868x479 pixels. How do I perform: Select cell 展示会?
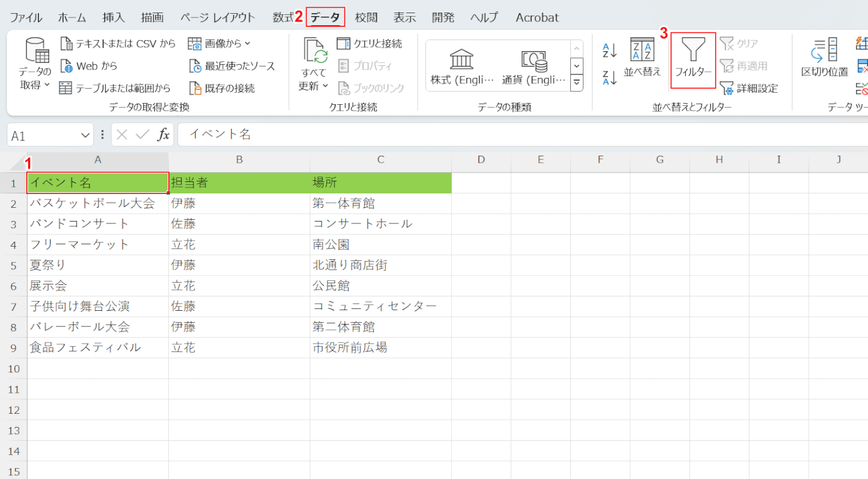coord(98,286)
